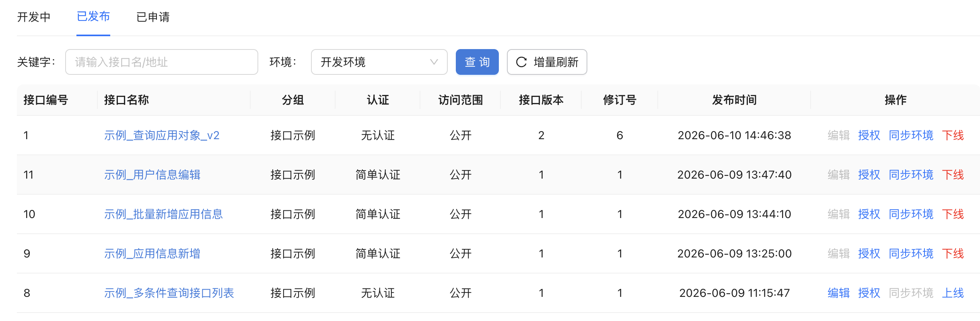Click 下线 for 示例_批量新增应用信息

(953, 214)
